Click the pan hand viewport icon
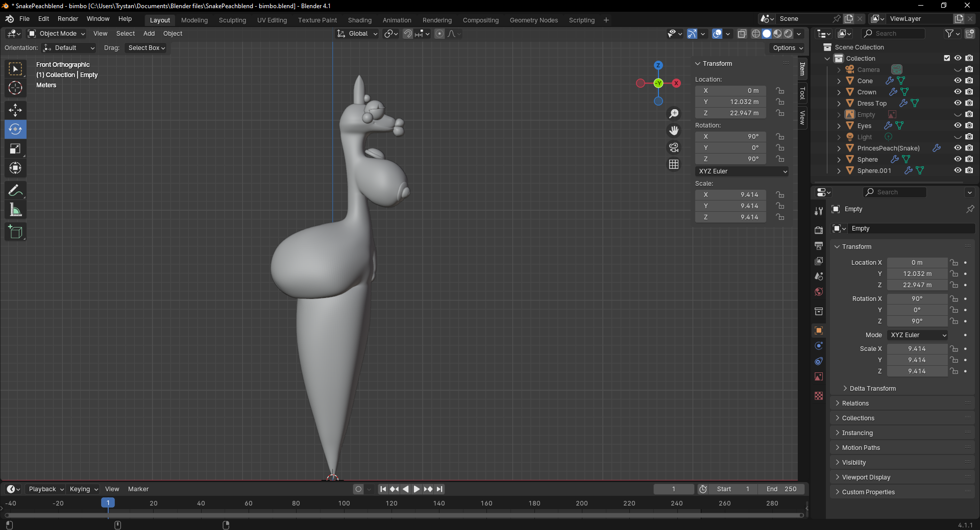The height and width of the screenshot is (530, 980). pos(674,131)
